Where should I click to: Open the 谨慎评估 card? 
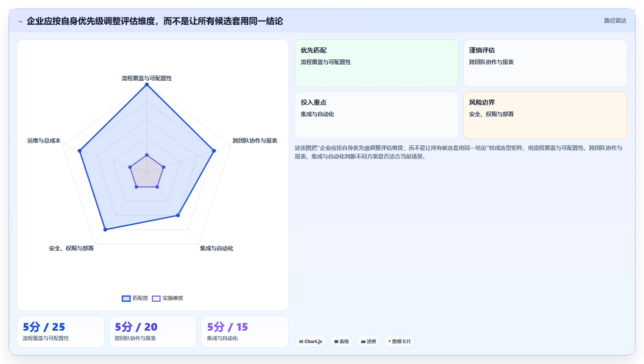(x=545, y=63)
